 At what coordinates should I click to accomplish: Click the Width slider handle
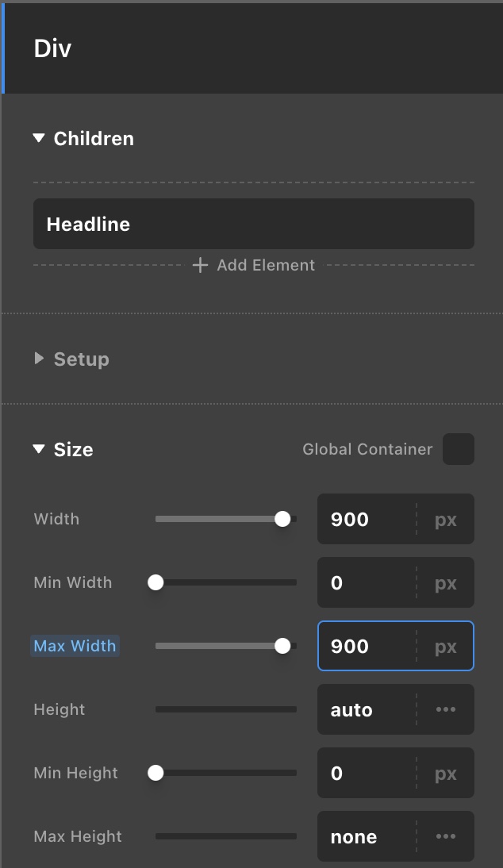coord(282,519)
